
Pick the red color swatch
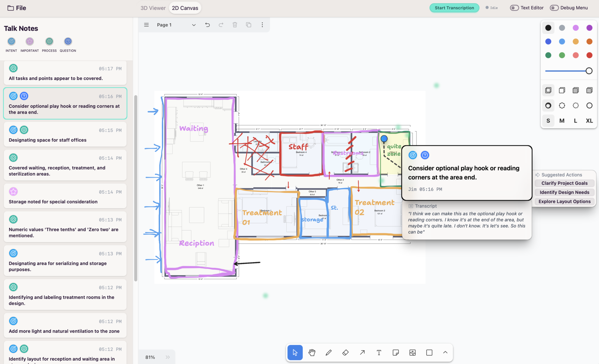tap(589, 55)
